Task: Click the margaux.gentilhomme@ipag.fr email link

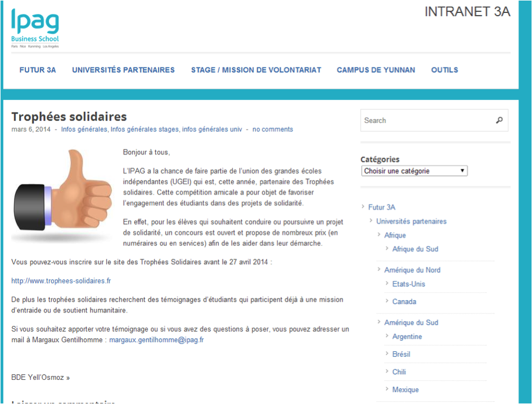Action: (156, 340)
